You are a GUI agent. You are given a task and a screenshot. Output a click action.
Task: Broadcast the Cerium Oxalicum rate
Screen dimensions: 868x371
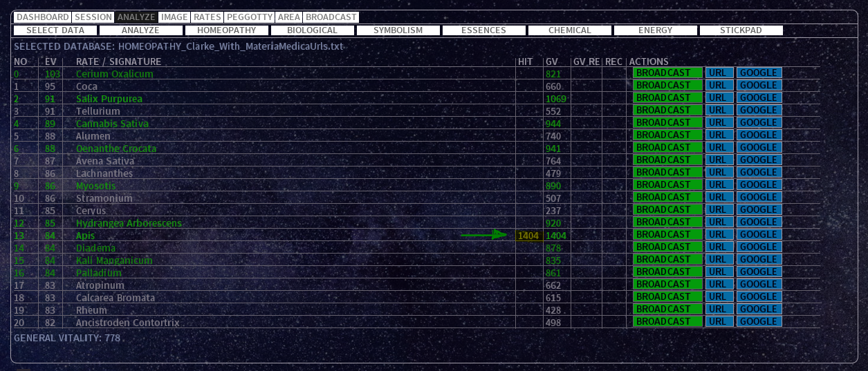pos(667,73)
